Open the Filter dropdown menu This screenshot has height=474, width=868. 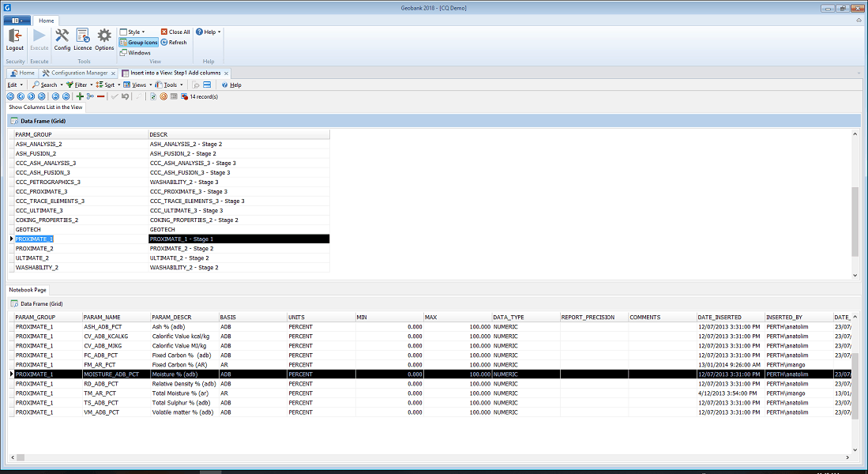click(x=79, y=85)
